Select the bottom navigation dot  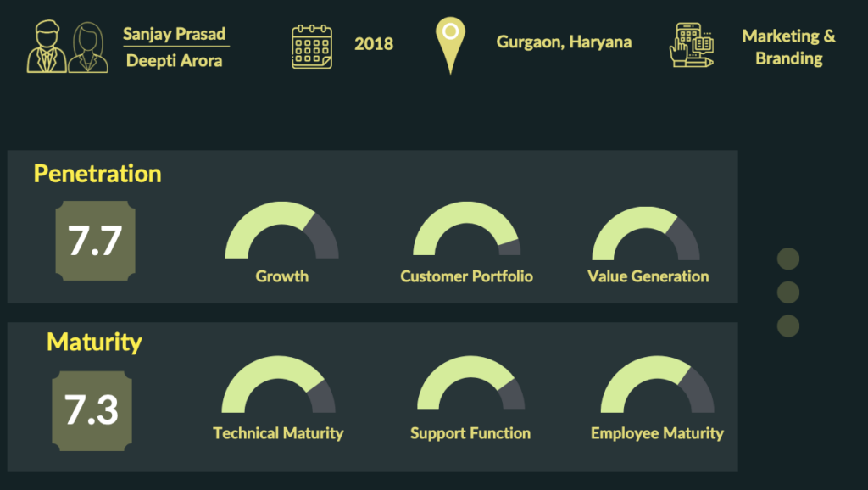788,326
